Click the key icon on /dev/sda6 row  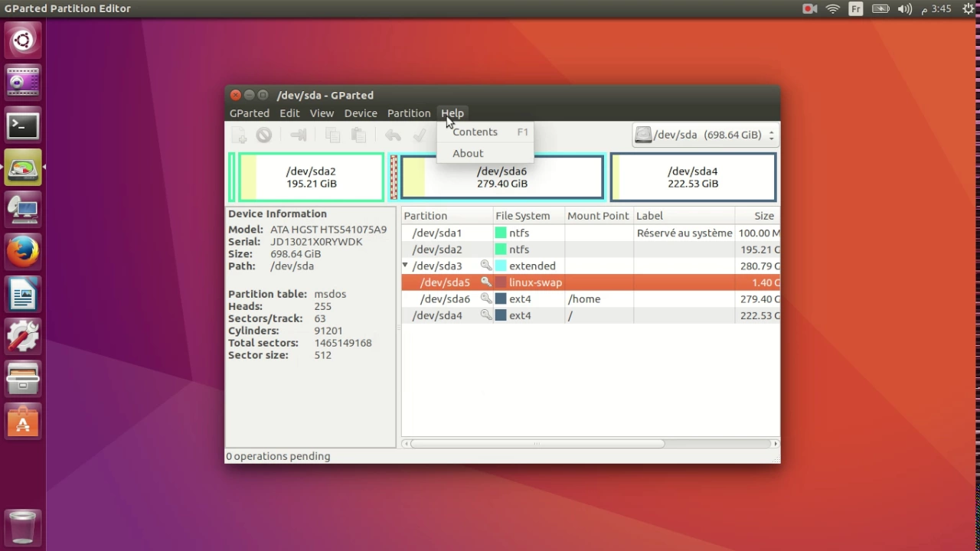pos(485,299)
